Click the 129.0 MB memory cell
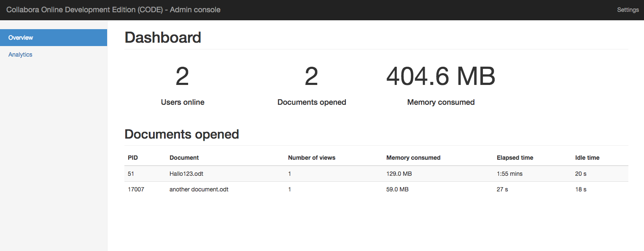644x251 pixels. point(399,174)
